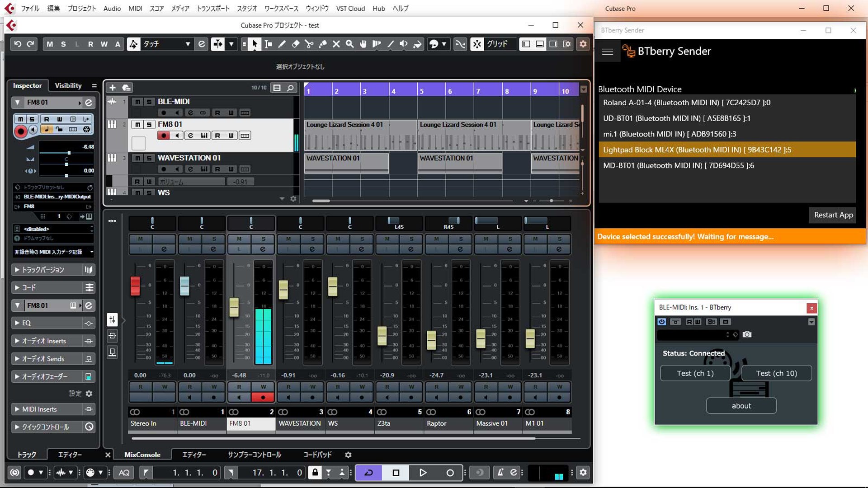Mute the WAVESTATION 01 track
868x488 pixels.
138,158
